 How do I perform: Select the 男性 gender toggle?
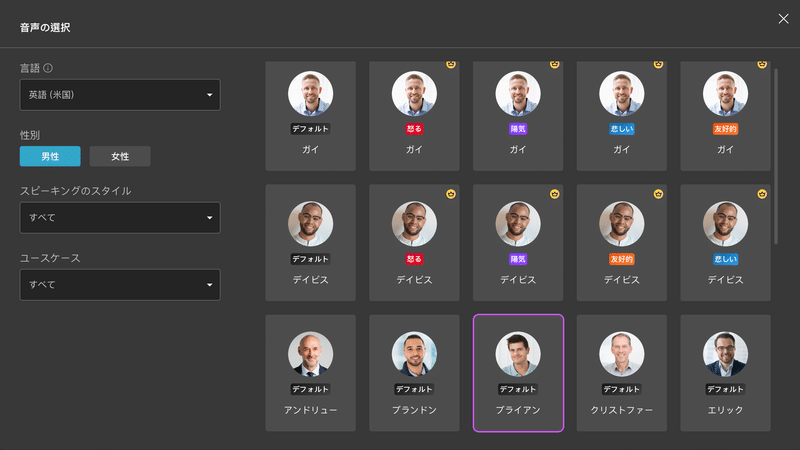(50, 156)
